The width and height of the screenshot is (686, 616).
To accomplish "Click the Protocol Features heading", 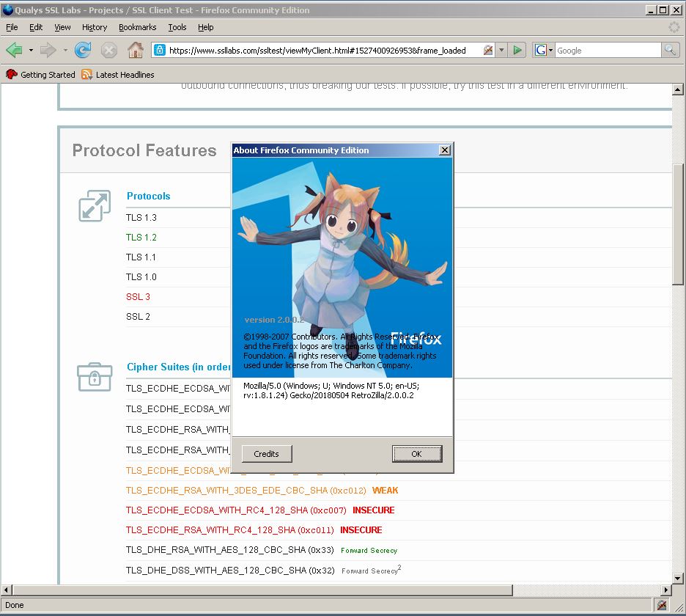I will pos(144,150).
